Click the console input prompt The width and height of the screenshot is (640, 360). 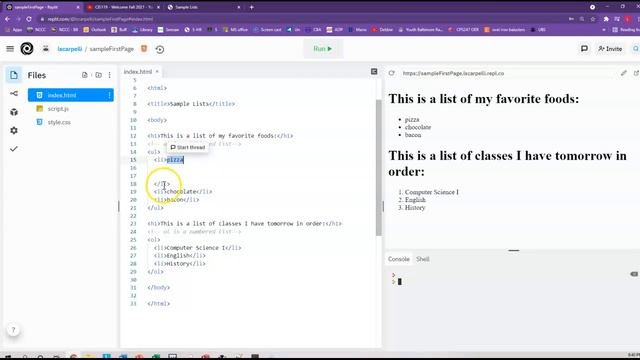pyautogui.click(x=400, y=282)
